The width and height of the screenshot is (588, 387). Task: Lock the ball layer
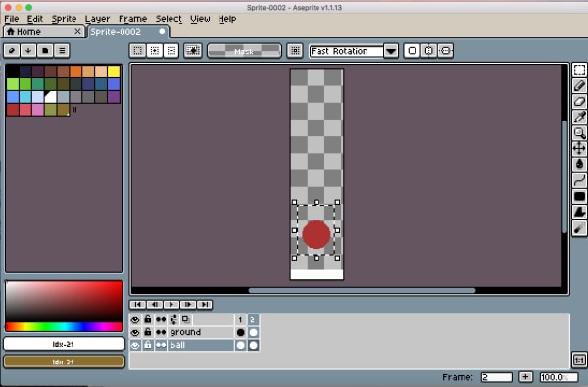(148, 346)
